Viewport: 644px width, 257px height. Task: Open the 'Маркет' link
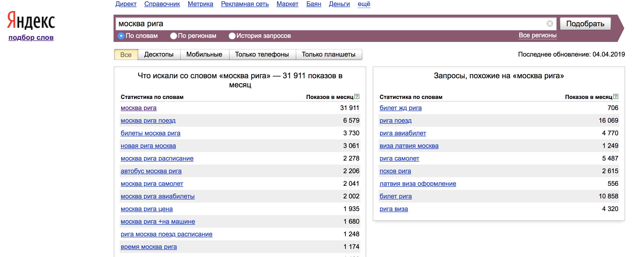coord(287,4)
